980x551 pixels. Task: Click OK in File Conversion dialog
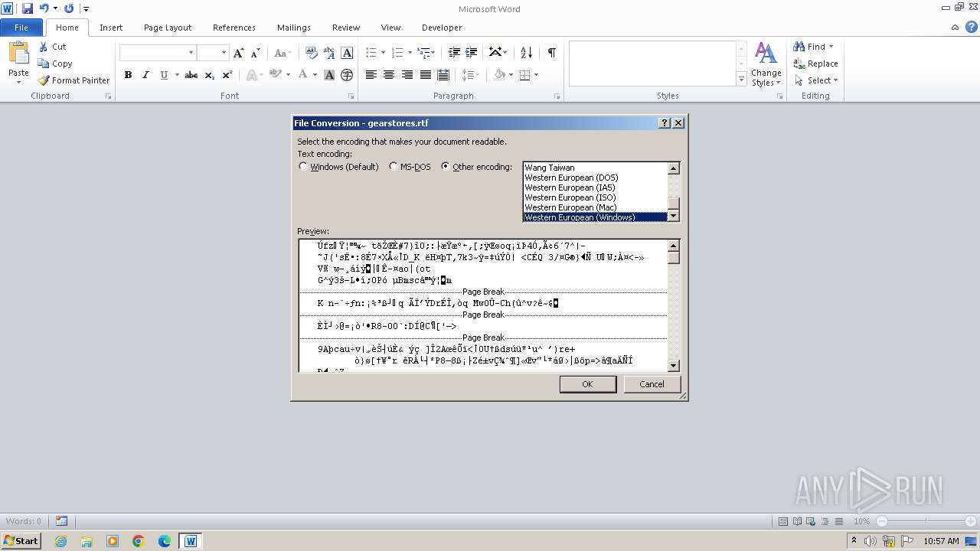[588, 384]
